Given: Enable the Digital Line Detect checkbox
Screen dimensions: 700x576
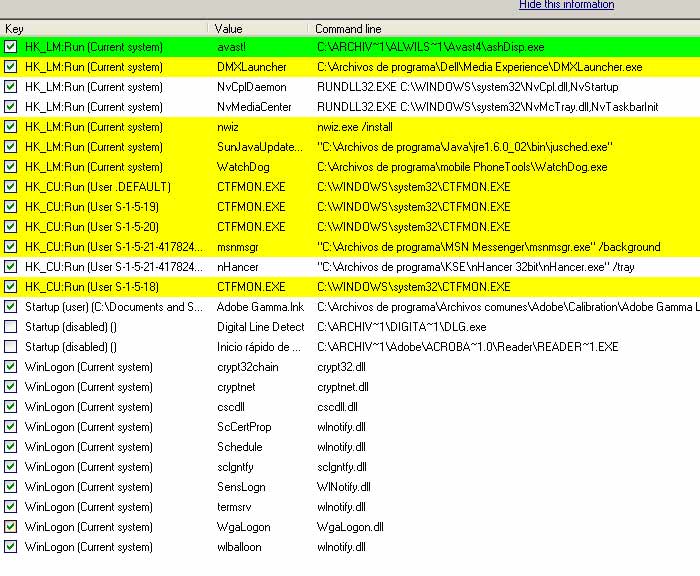Looking at the screenshot, I should click(10, 327).
